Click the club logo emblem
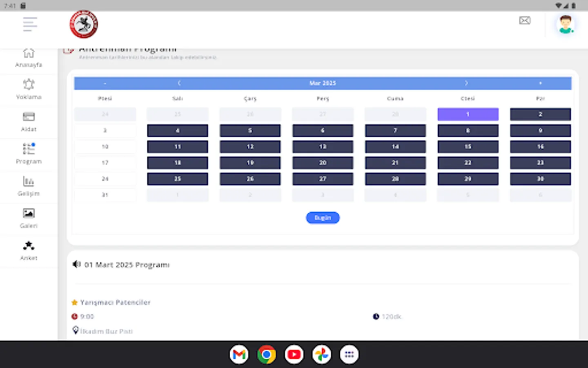588x368 pixels. pos(83,24)
